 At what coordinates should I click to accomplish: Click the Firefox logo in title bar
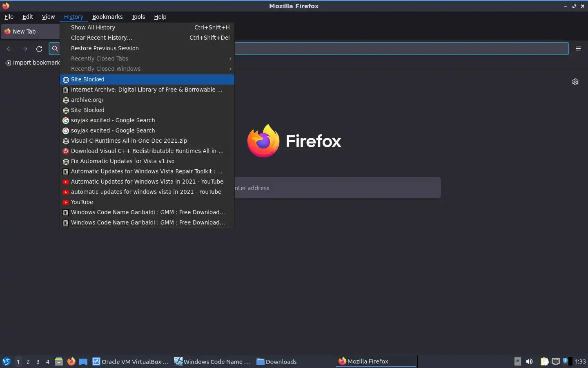coord(6,6)
